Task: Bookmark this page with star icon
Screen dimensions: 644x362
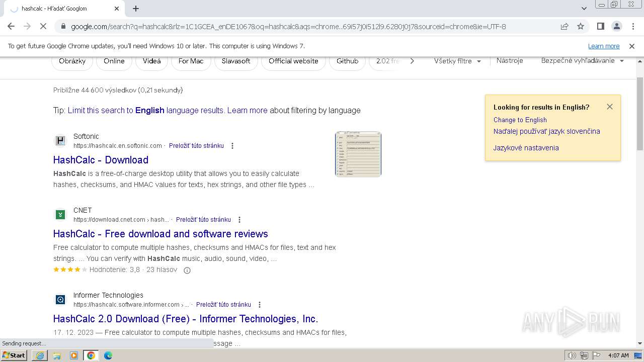Action: pos(581,27)
